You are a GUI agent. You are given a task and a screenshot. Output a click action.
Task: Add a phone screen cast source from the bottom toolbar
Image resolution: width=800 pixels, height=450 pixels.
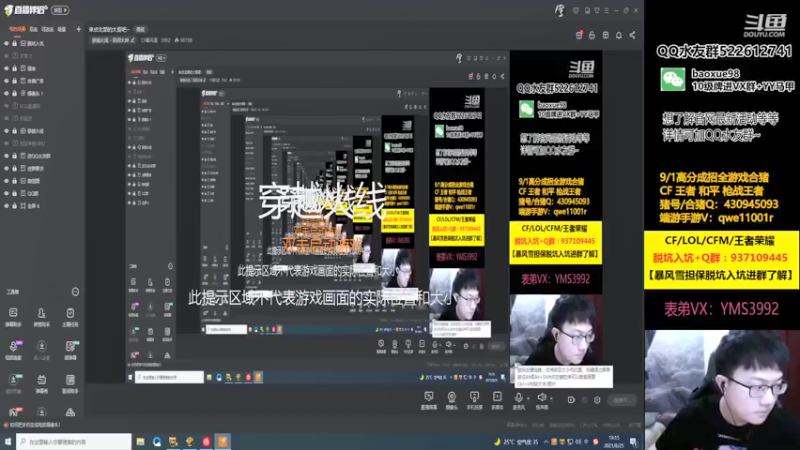pos(474,400)
